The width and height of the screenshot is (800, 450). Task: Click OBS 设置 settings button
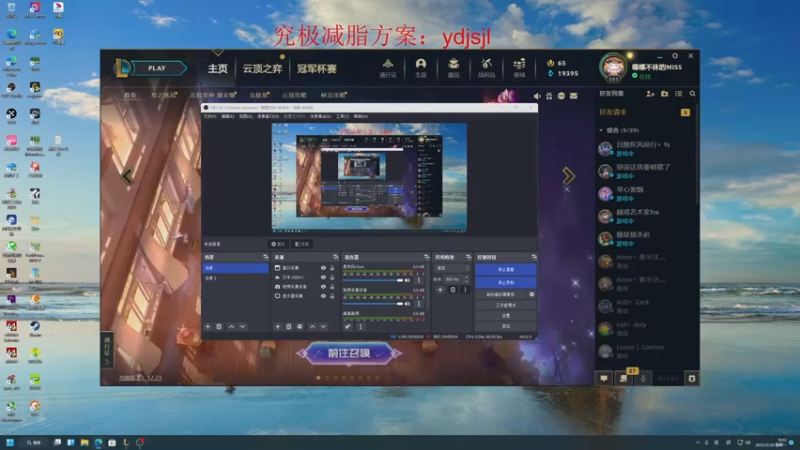click(x=506, y=315)
